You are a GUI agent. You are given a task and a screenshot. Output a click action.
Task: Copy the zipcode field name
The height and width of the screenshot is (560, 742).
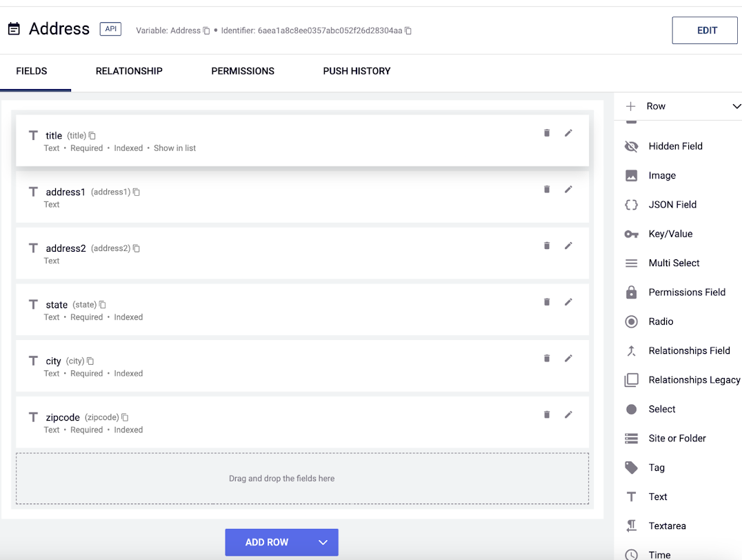125,417
